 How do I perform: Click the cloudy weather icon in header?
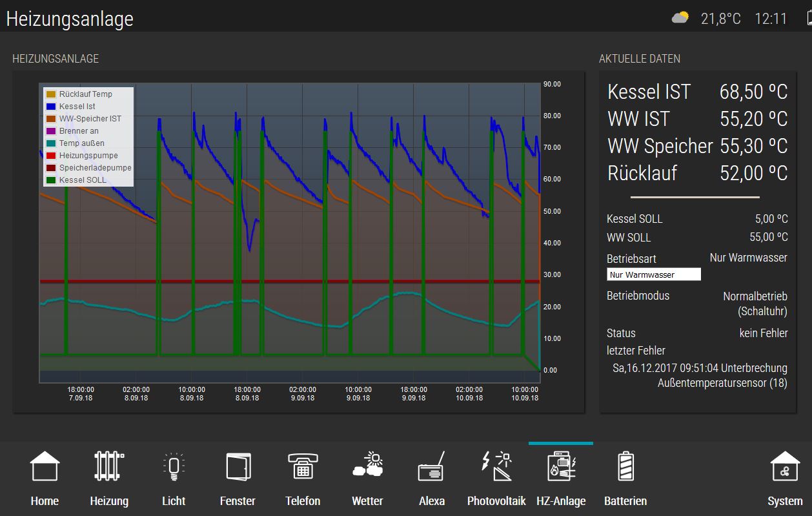[680, 17]
